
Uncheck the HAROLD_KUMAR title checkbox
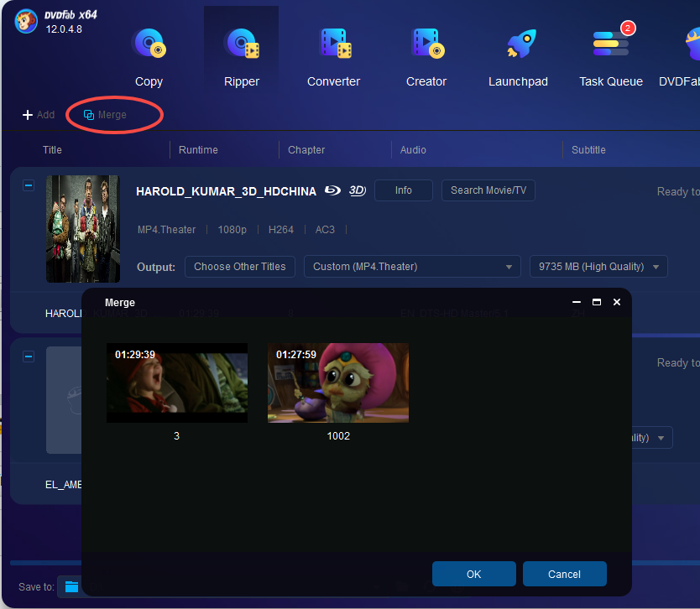29,185
